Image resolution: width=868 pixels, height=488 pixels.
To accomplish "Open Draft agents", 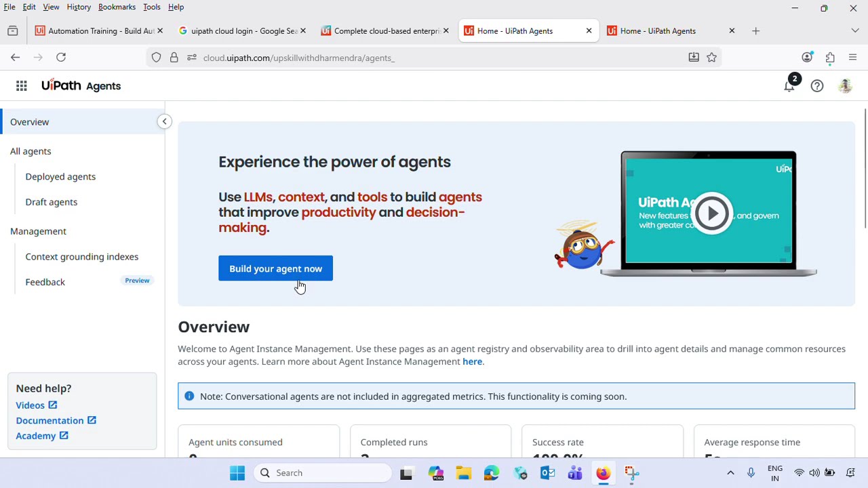I will [x=52, y=202].
